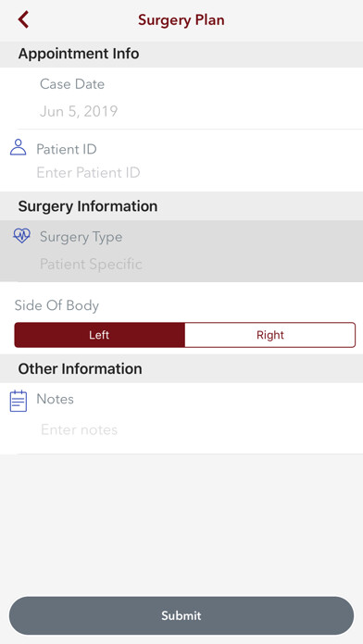
Task: Click the heartbeat icon next to Surgery Type
Action: (x=21, y=236)
